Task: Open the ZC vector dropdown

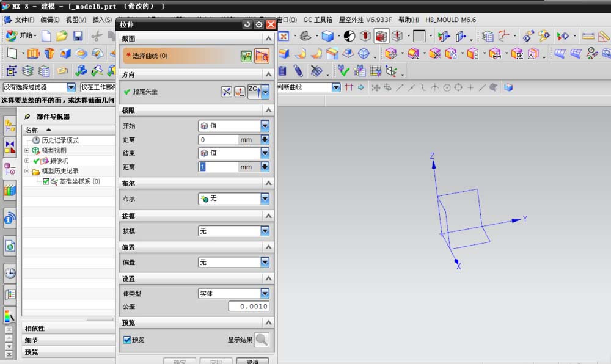Action: (x=265, y=92)
